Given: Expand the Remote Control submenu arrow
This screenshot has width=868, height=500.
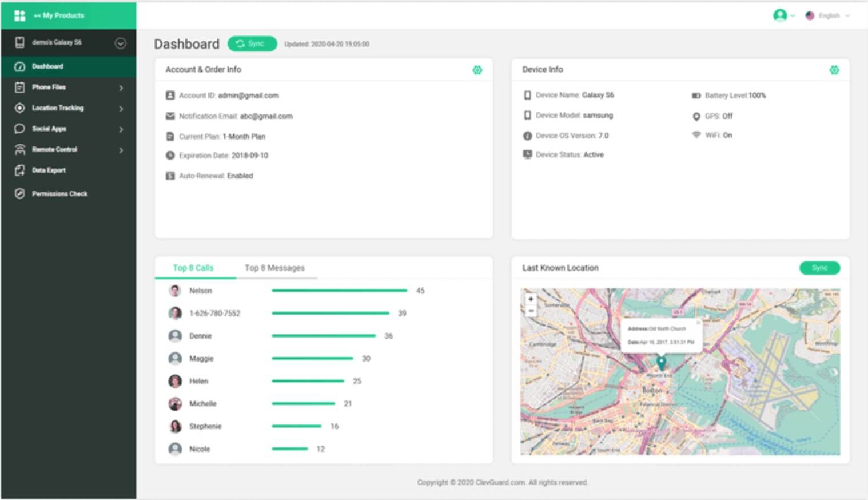Looking at the screenshot, I should 121,150.
